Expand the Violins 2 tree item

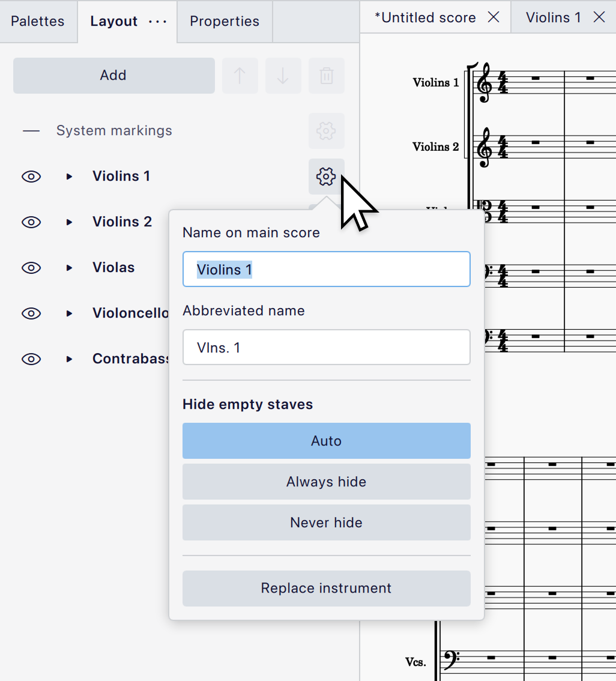click(x=68, y=222)
